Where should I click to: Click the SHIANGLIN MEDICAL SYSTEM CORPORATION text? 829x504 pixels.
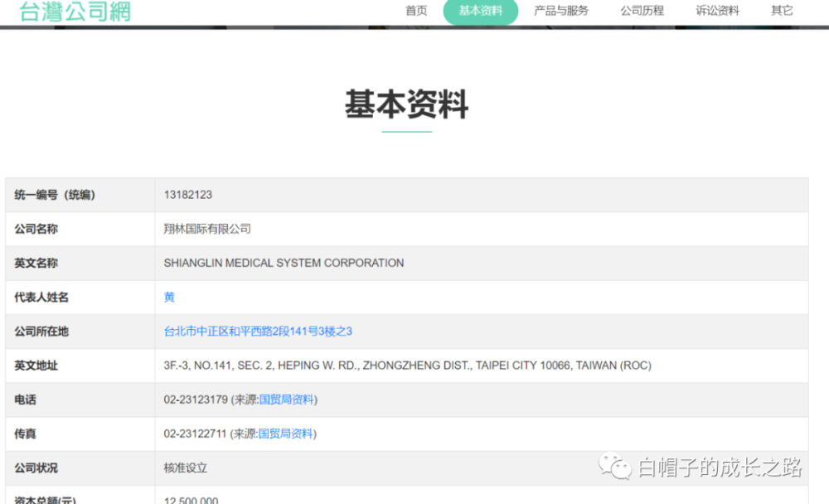[x=284, y=263]
